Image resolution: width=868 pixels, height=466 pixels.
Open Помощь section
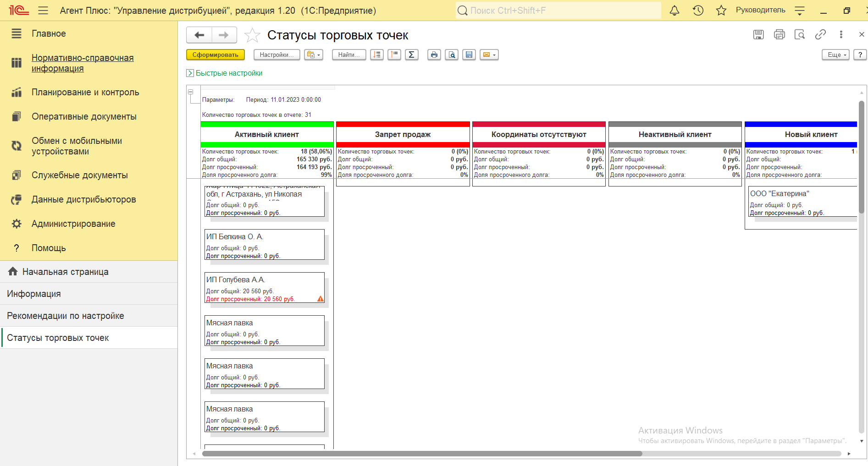(x=89, y=248)
